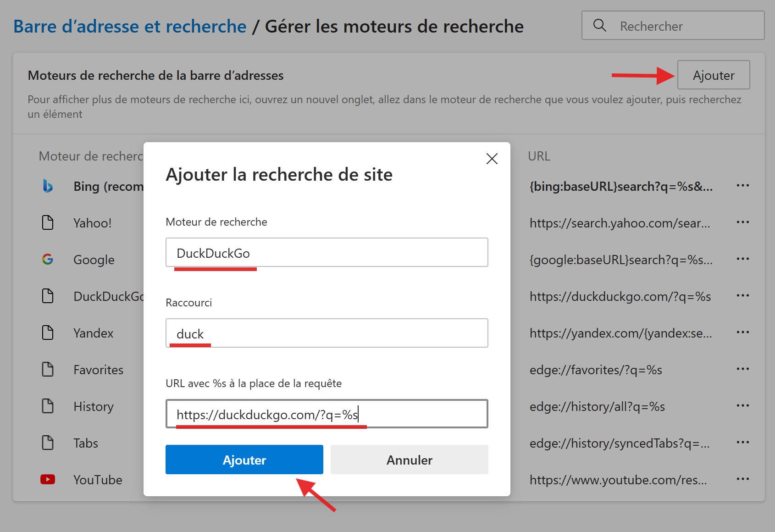Click the www.youtube.com URL text
775x532 pixels.
coord(618,480)
